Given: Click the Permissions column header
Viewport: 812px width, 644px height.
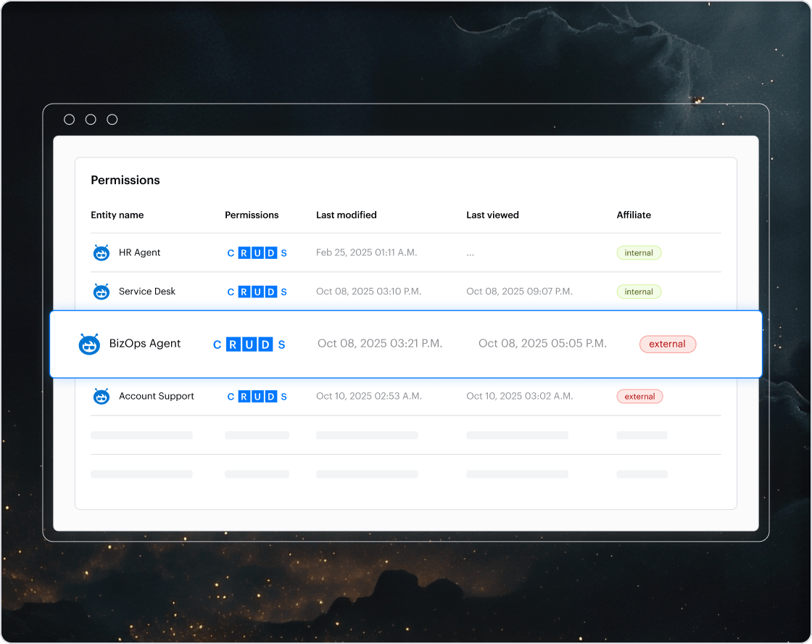Looking at the screenshot, I should 252,215.
